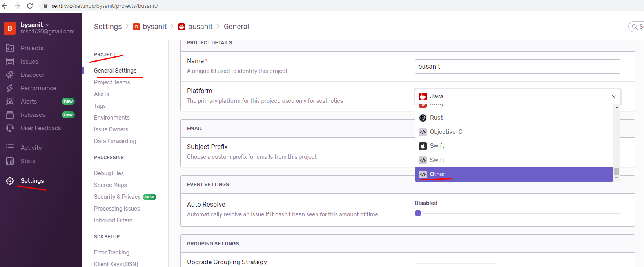Open Security & Privacy settings
The image size is (644, 267).
point(117,197)
